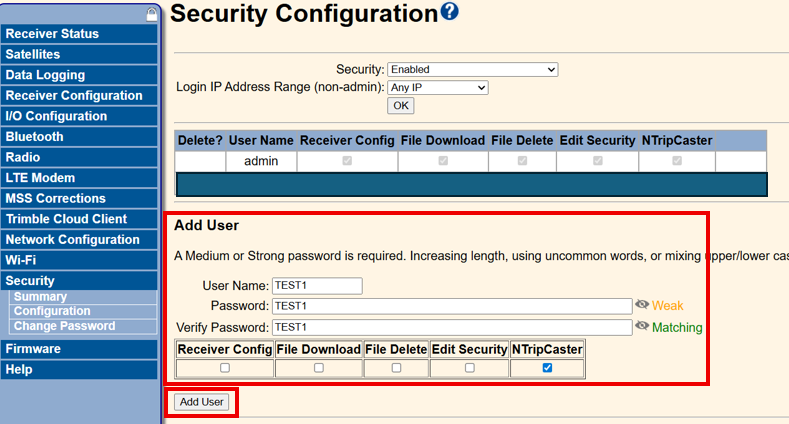The image size is (789, 424).
Task: Click the OK button
Action: [401, 106]
